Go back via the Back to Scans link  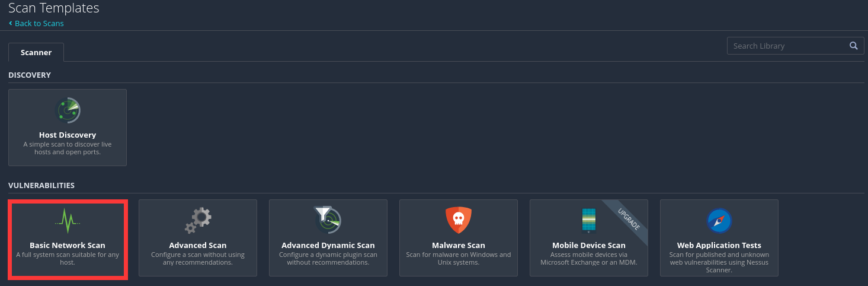pyautogui.click(x=36, y=23)
